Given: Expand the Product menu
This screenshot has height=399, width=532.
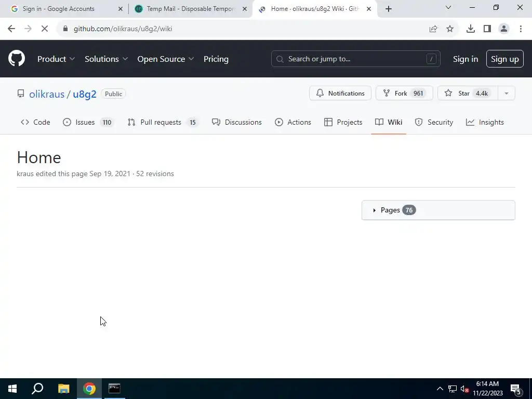Looking at the screenshot, I should click(x=56, y=59).
